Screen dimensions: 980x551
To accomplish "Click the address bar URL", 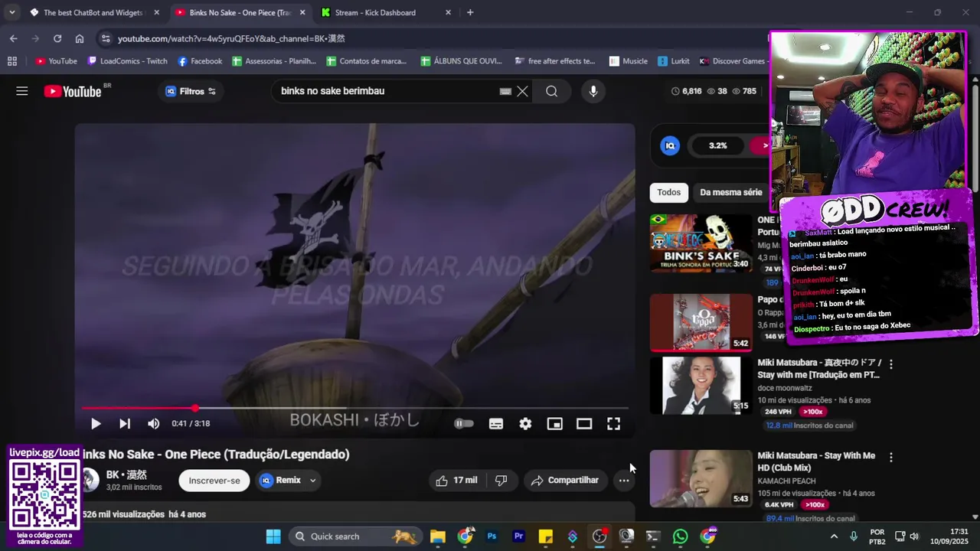I will click(231, 38).
